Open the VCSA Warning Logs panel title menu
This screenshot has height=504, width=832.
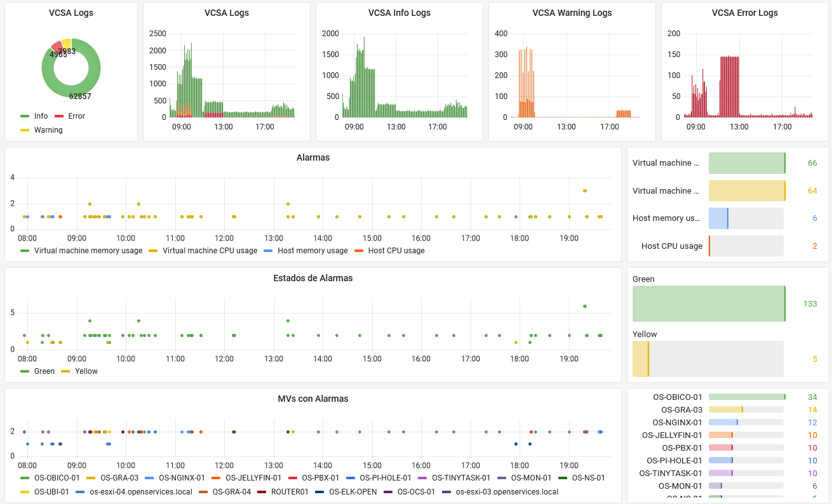tap(572, 13)
